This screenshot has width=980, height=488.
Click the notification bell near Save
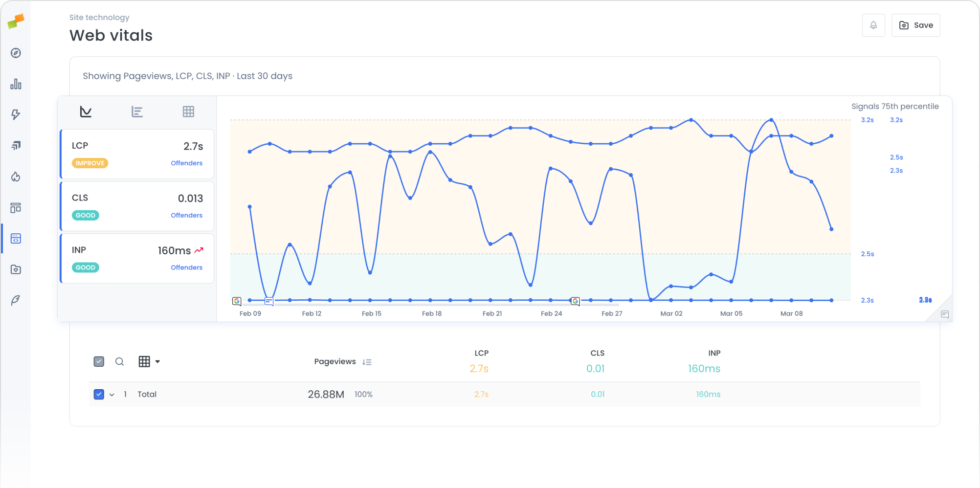click(x=873, y=25)
